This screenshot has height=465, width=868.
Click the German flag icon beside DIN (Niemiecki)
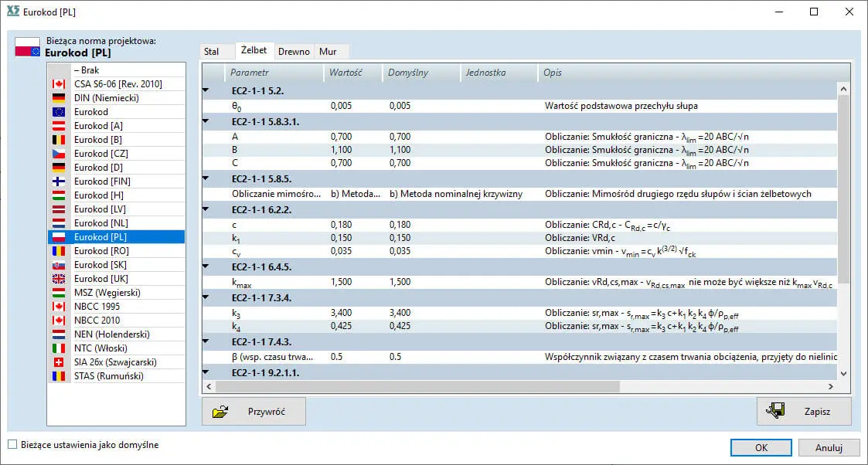point(58,98)
